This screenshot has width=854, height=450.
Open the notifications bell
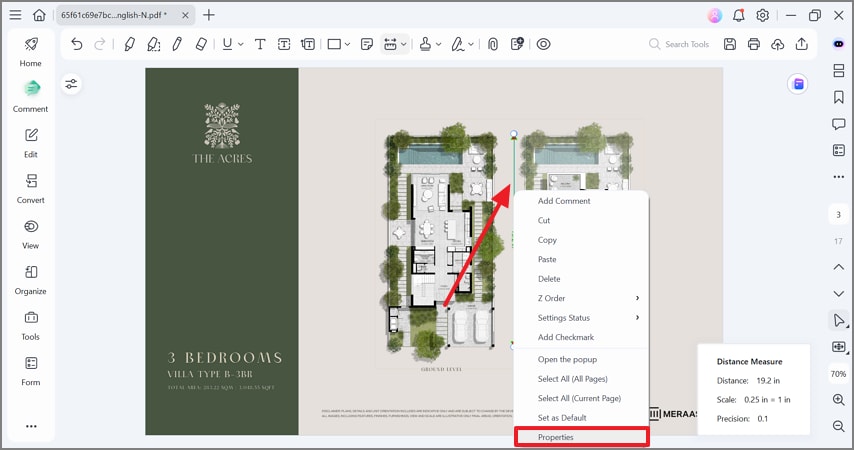pos(739,15)
